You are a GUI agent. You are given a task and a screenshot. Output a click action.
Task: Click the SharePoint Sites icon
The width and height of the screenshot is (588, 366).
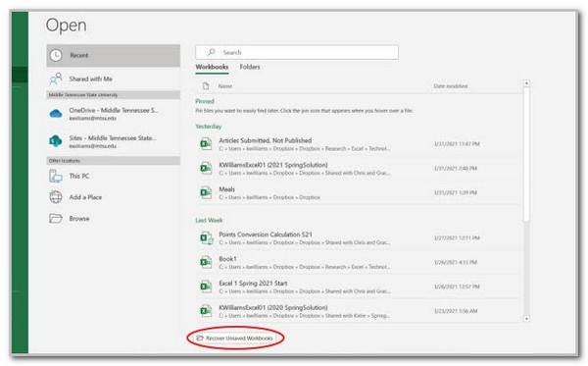56,141
